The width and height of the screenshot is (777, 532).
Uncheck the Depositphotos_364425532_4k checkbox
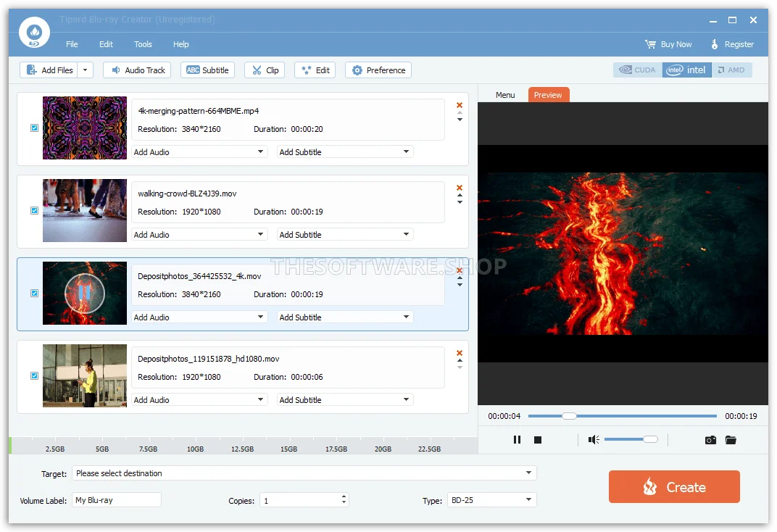[35, 294]
